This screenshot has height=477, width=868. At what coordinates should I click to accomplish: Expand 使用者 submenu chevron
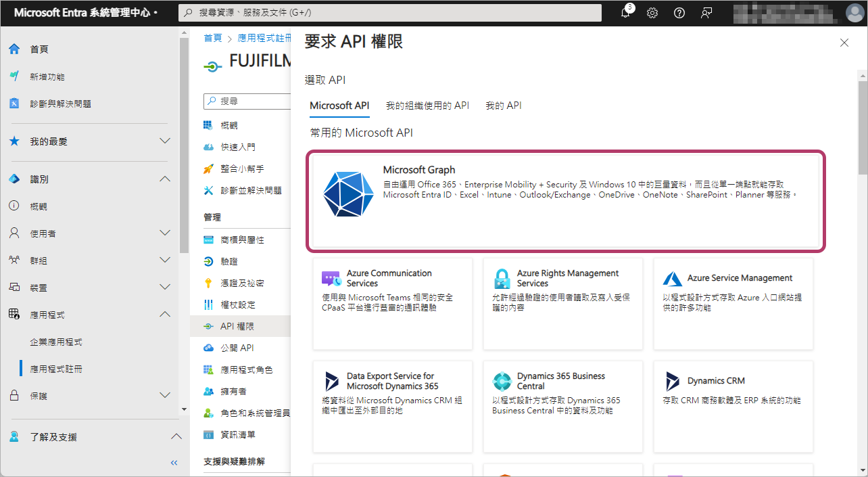(x=165, y=233)
